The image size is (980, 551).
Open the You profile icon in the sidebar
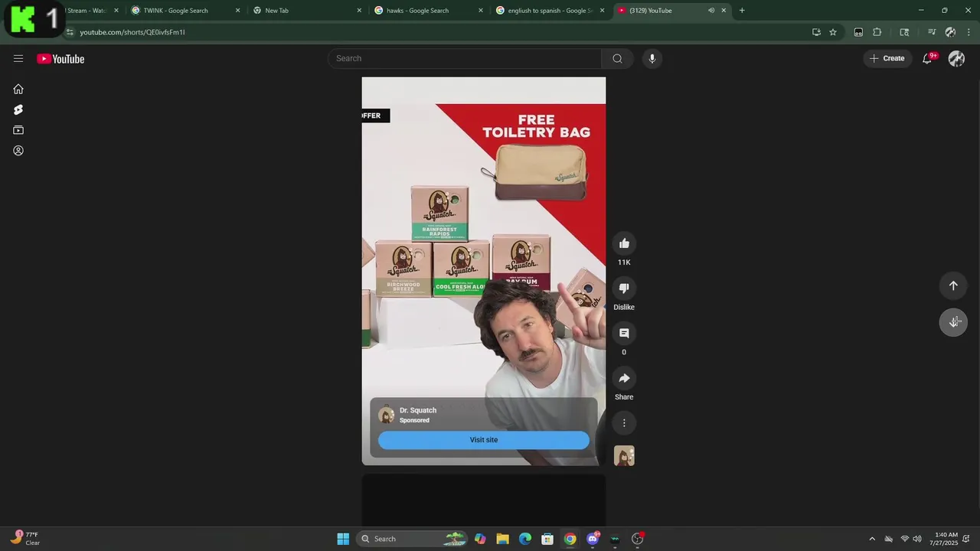tap(18, 151)
